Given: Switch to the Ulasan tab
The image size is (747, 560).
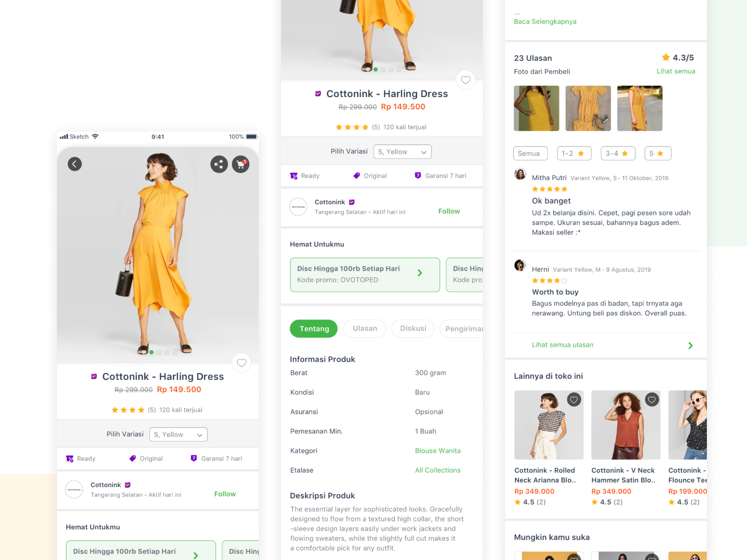Looking at the screenshot, I should coord(365,329).
